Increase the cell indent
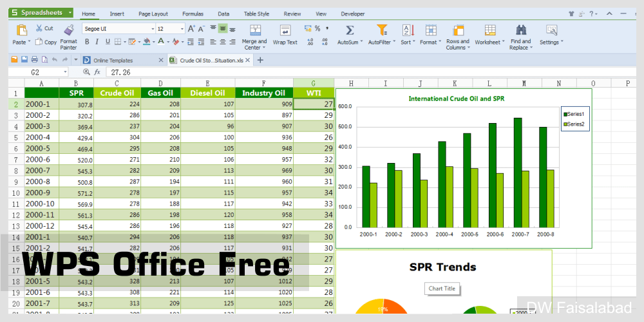This screenshot has width=644, height=322. click(201, 41)
